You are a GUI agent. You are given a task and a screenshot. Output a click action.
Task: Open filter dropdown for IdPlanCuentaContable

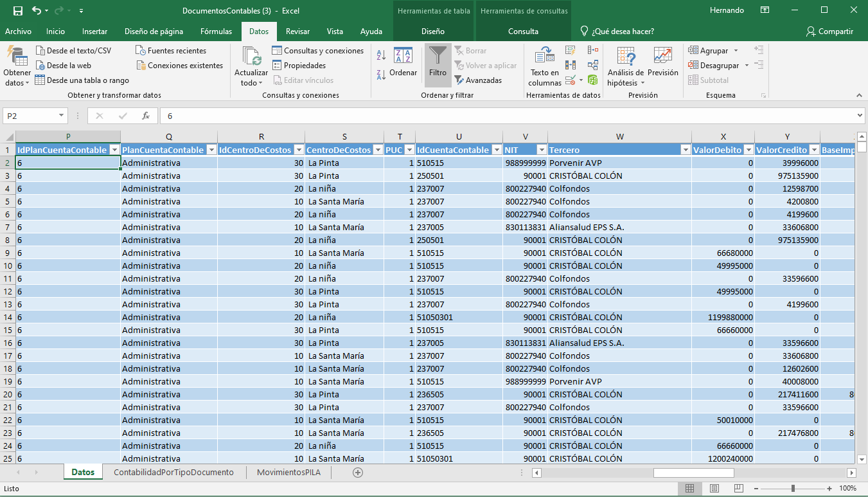[114, 150]
